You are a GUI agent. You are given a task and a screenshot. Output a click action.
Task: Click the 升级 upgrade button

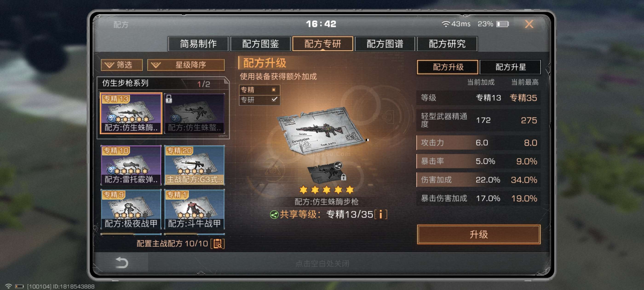point(478,234)
